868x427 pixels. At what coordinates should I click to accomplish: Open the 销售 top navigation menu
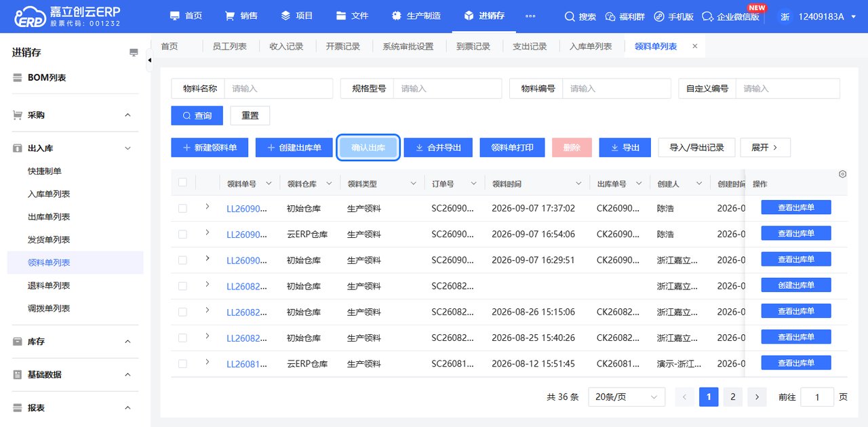[x=241, y=16]
